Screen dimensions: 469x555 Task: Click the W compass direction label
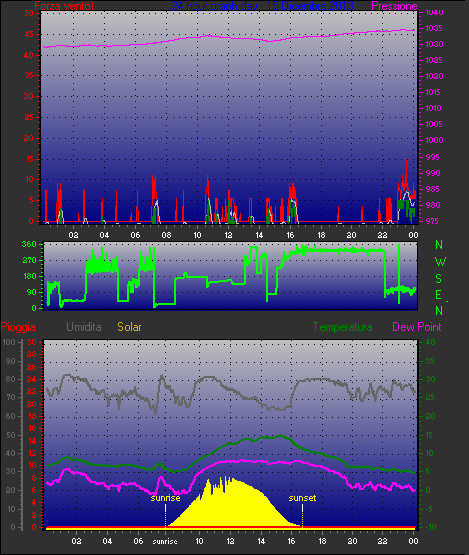tap(440, 262)
